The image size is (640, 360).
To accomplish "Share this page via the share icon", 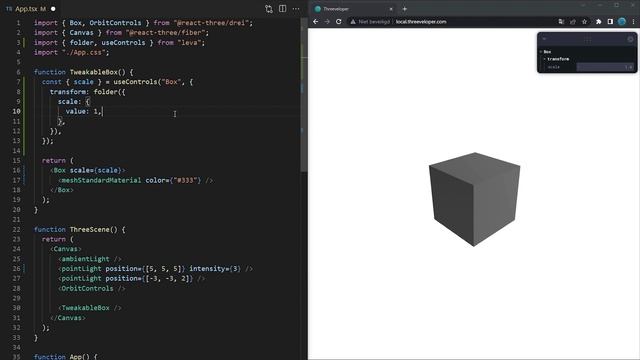I will pos(573,22).
